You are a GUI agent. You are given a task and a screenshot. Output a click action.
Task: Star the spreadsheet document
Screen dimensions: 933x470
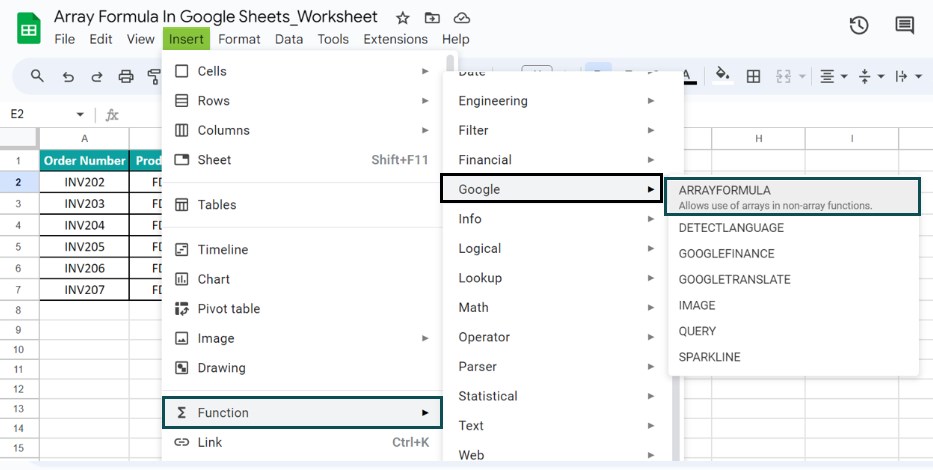[x=403, y=18]
